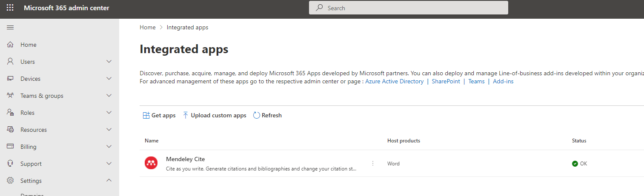Screen dimensions: 644x196
Task: Click the Home breadcrumb link
Action: click(148, 27)
